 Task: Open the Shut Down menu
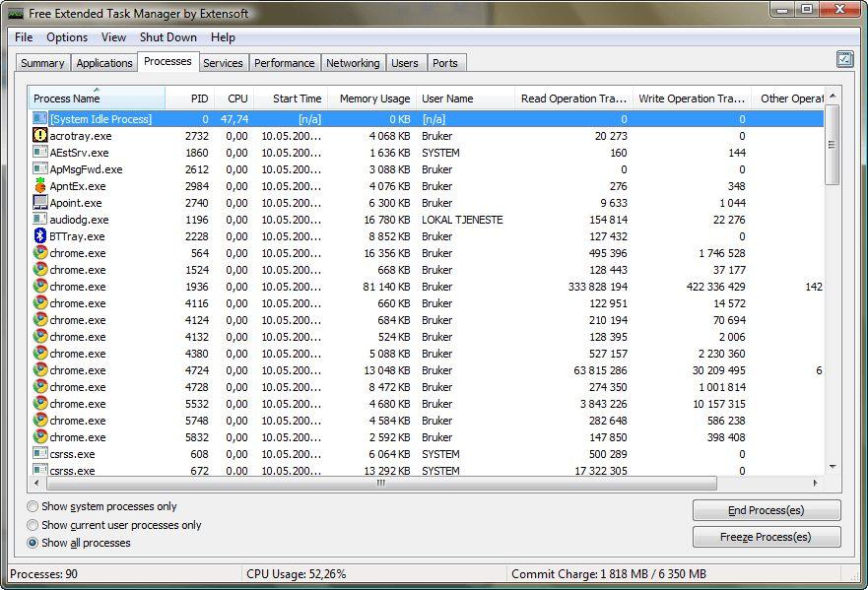coord(167,37)
